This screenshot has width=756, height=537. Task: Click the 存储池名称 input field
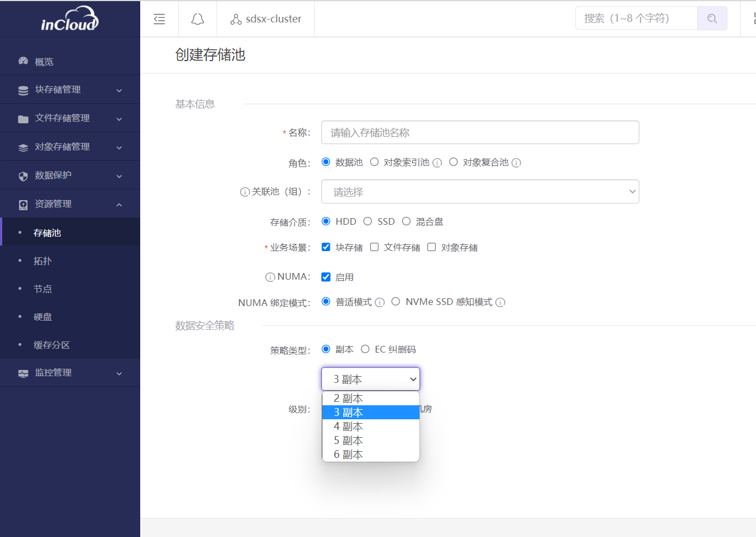point(480,132)
